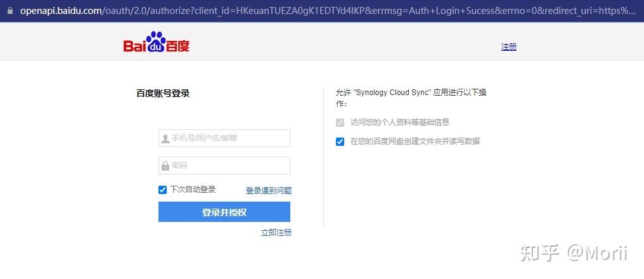The width and height of the screenshot is (644, 279).
Task: Click the padlock icon in password field
Action: (x=165, y=165)
